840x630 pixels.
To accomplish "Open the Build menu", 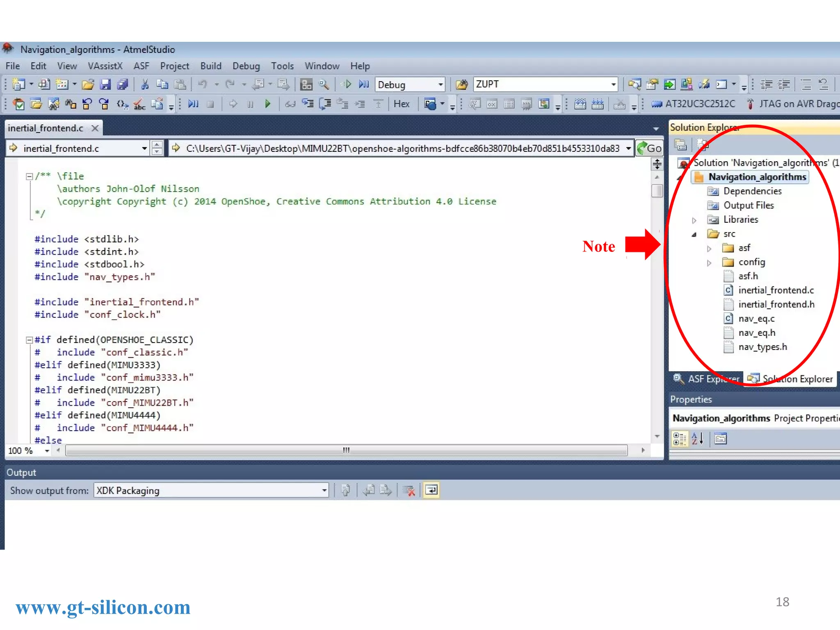I will [210, 66].
